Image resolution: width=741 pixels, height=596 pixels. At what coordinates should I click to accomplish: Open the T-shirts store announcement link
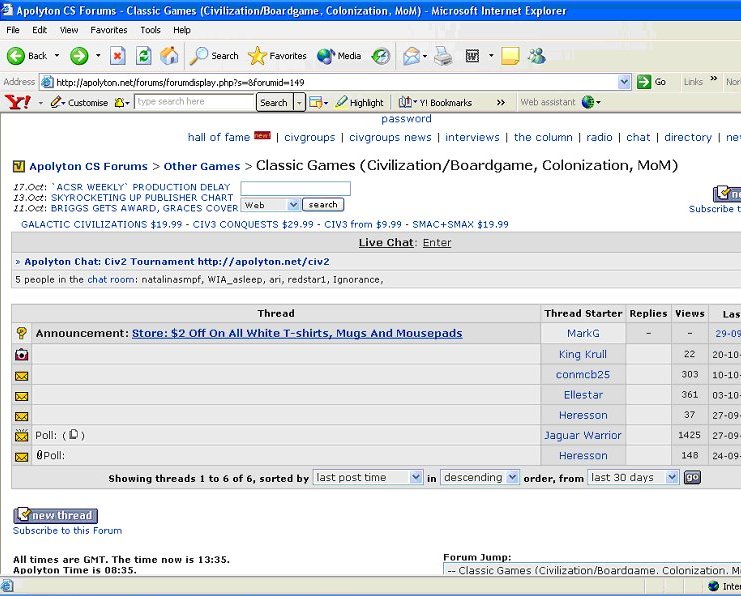(297, 334)
